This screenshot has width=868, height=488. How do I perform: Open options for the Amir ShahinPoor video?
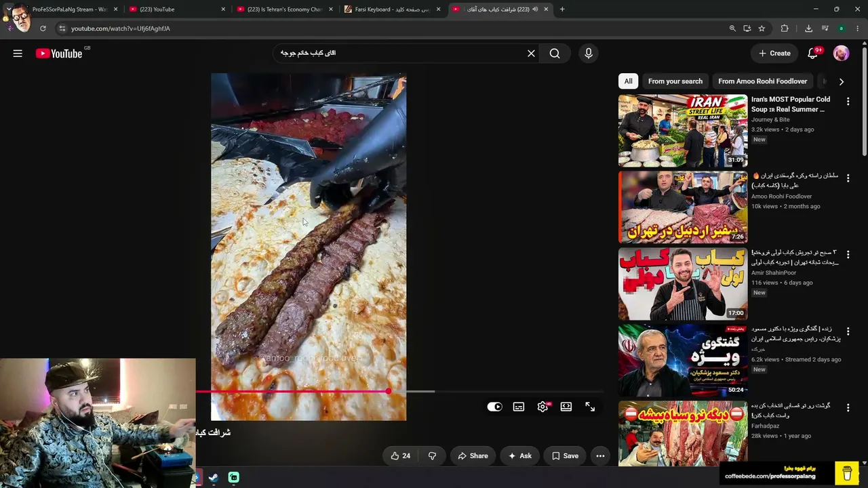(x=848, y=255)
